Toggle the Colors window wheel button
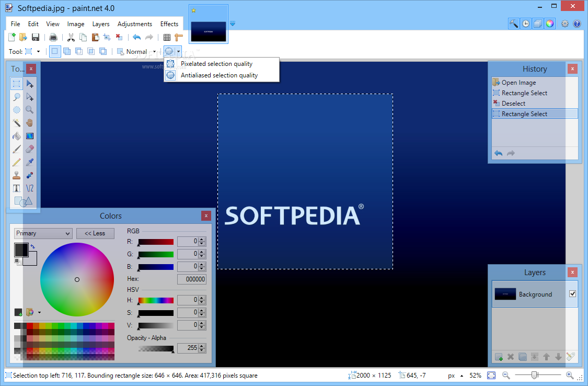The height and width of the screenshot is (386, 588). (x=550, y=24)
